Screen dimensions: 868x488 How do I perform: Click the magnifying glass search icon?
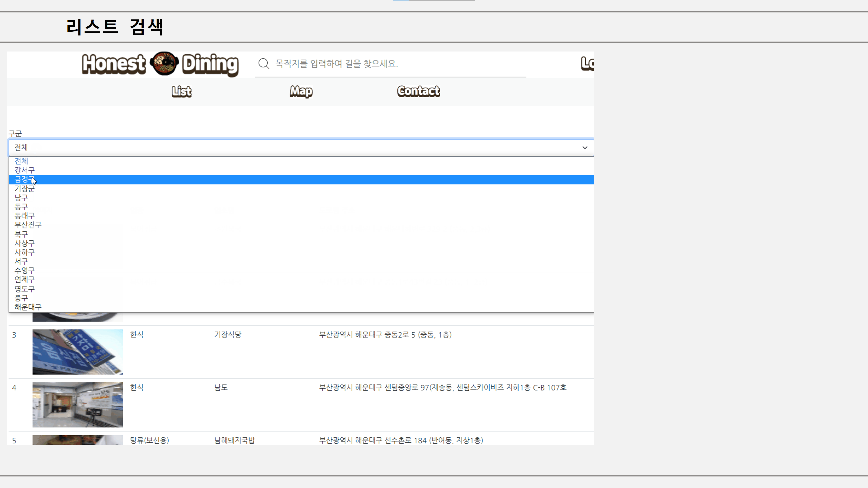click(x=264, y=64)
